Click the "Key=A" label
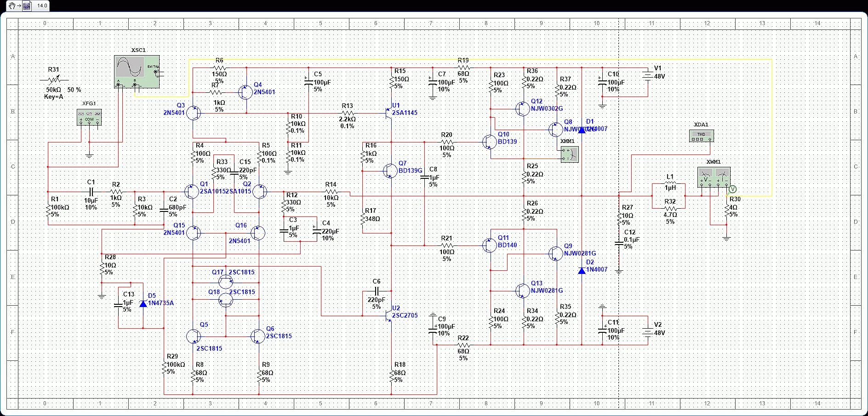 [x=53, y=97]
